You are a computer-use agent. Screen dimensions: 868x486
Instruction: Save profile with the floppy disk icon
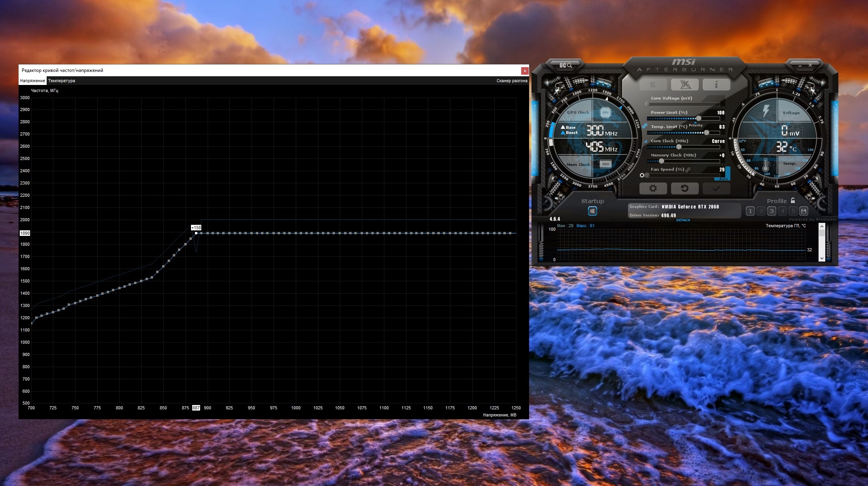point(804,211)
